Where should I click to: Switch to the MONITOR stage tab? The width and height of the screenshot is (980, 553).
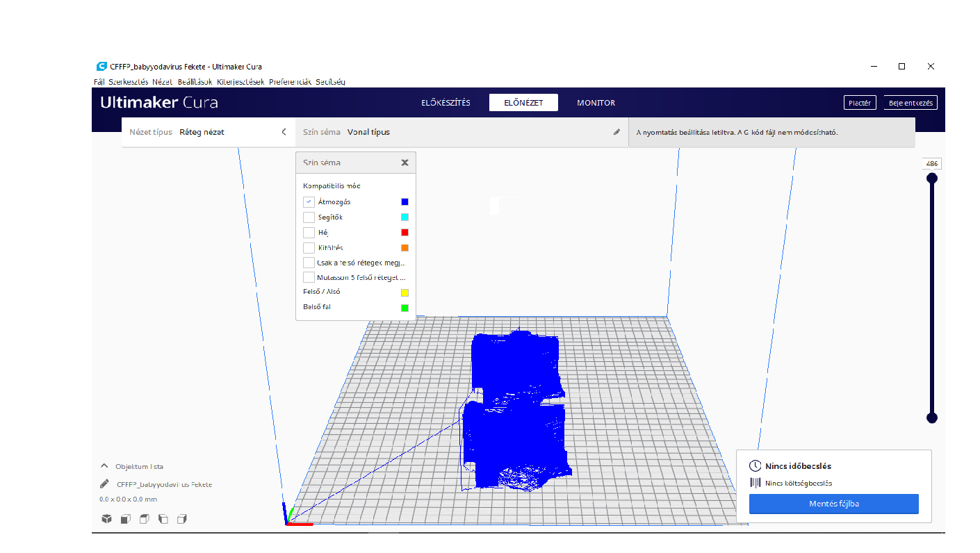[596, 103]
